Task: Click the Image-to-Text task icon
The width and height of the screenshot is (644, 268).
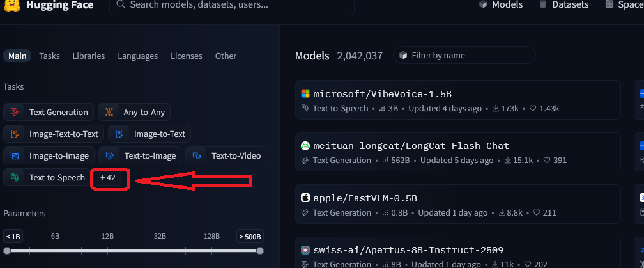Action: click(119, 134)
